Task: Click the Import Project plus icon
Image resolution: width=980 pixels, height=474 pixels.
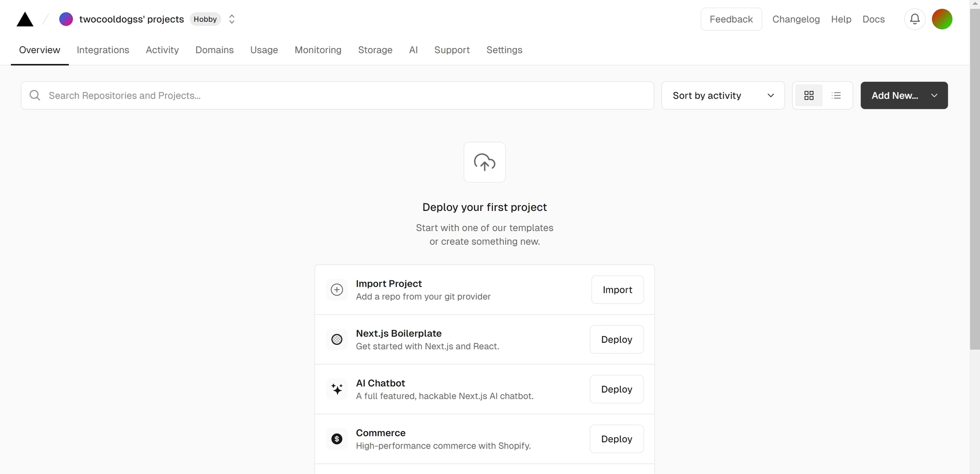Action: pos(337,290)
